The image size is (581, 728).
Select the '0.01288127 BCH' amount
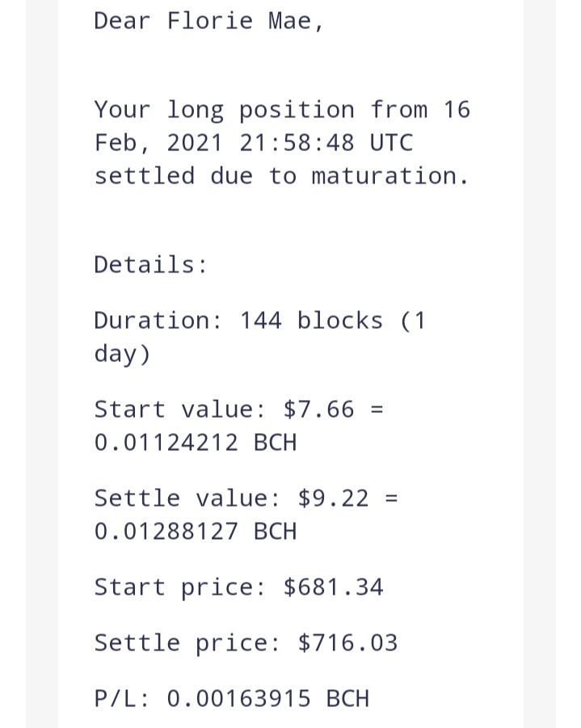pyautogui.click(x=195, y=531)
